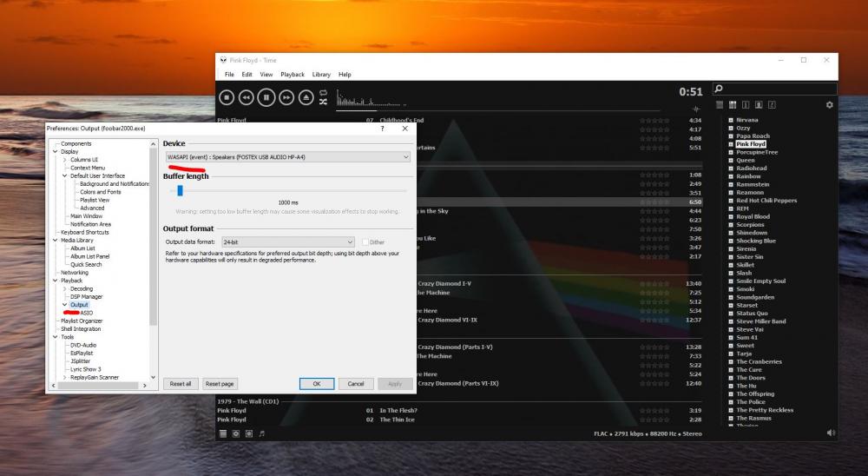This screenshot has width=868, height=476.
Task: Skip to the previous track
Action: [x=247, y=97]
